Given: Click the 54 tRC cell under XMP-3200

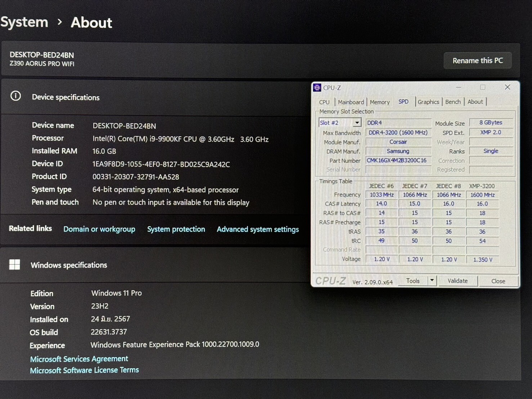Looking at the screenshot, I should (482, 241).
